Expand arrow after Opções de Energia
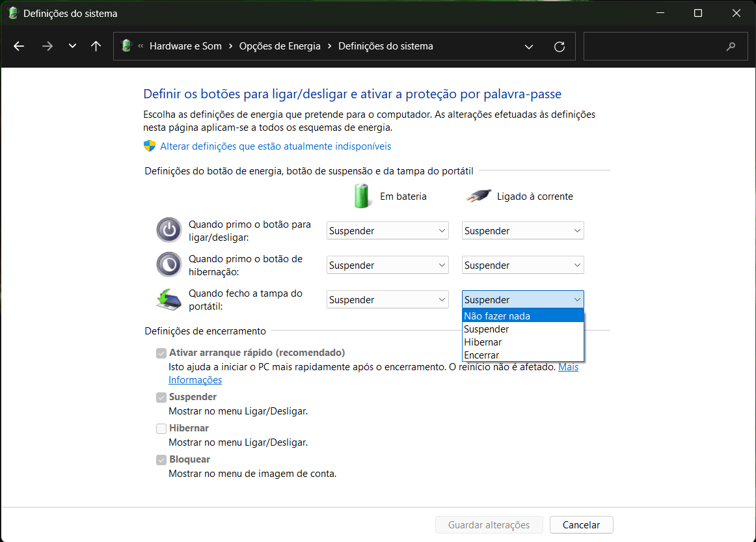This screenshot has height=542, width=756. tap(329, 46)
